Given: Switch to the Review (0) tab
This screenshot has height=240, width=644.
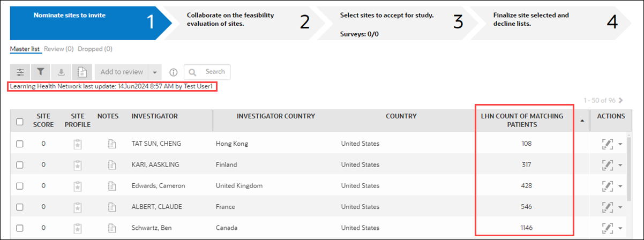Looking at the screenshot, I should [58, 49].
